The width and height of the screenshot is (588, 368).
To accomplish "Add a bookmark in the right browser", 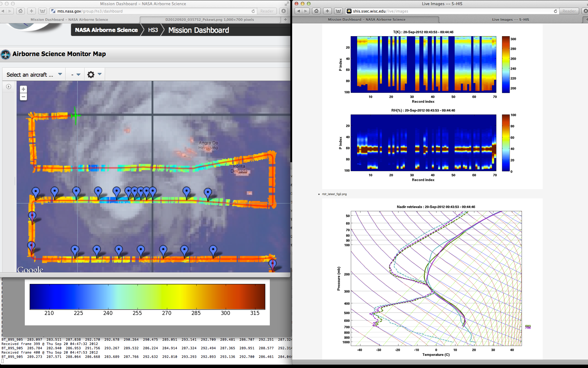I will [x=327, y=11].
